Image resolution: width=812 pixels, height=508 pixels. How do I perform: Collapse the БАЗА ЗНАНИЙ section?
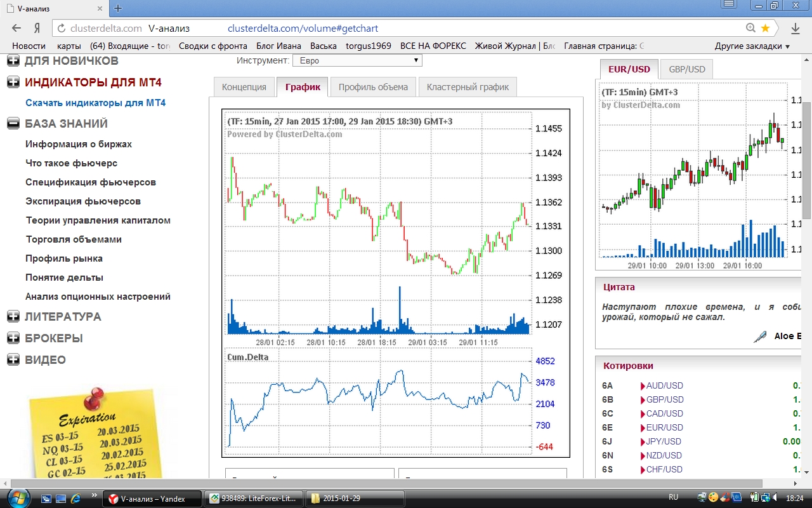(13, 124)
